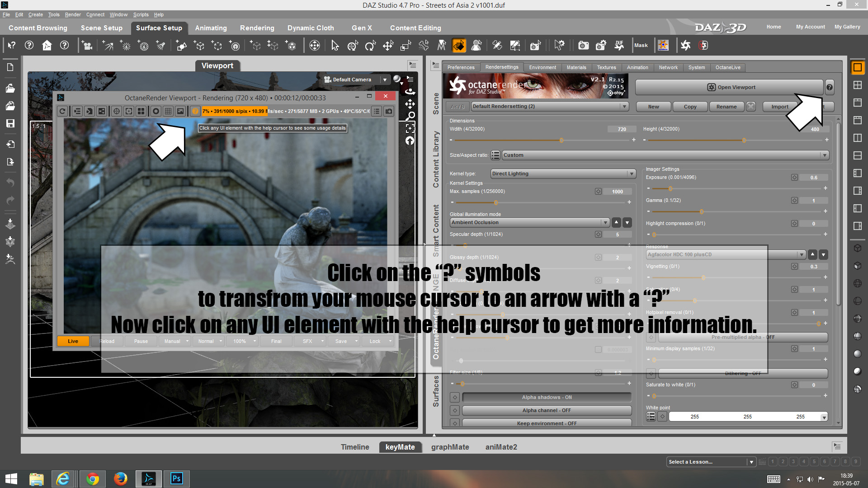Toggle Alpha channel - OFF setting
The image size is (868, 488).
pyautogui.click(x=547, y=410)
